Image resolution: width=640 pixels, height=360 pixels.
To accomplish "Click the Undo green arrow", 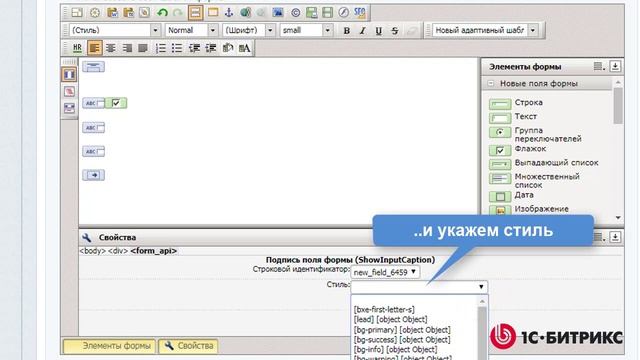I will pos(162,13).
